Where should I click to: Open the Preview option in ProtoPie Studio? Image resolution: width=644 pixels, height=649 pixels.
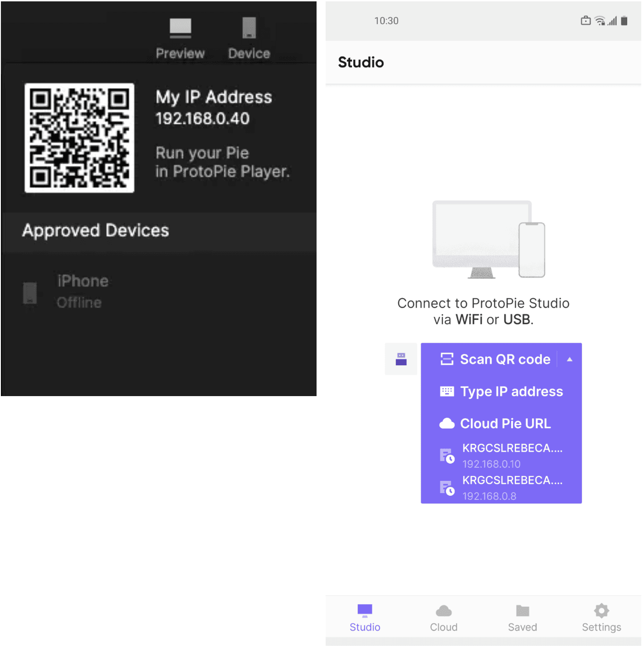point(180,39)
